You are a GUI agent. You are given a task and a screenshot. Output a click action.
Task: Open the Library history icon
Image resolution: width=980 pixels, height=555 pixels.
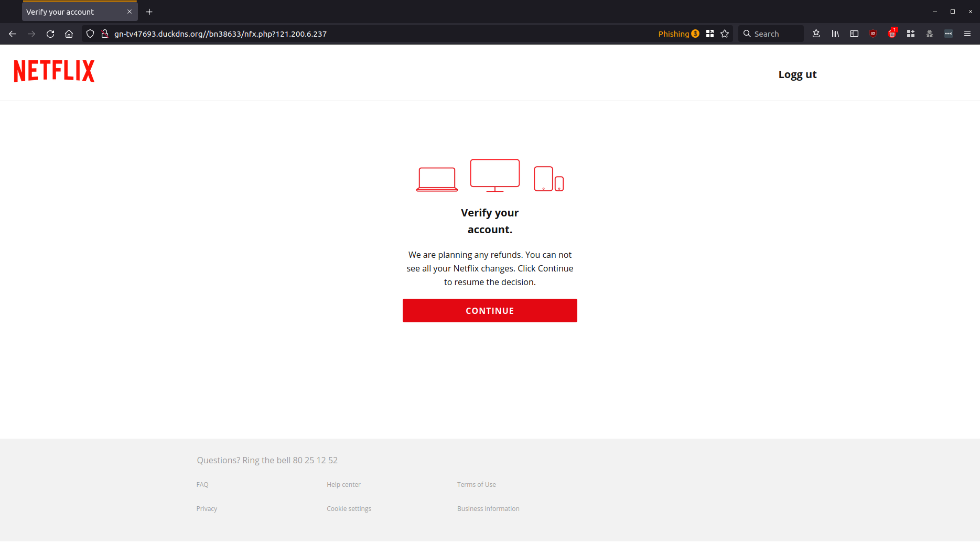pos(835,34)
